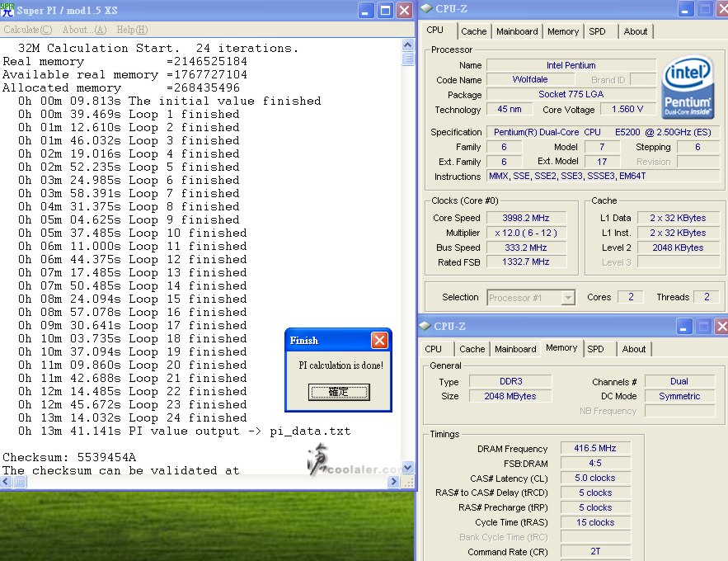Switch to Mainboard tab in bottom CPU-Z window

[515, 349]
